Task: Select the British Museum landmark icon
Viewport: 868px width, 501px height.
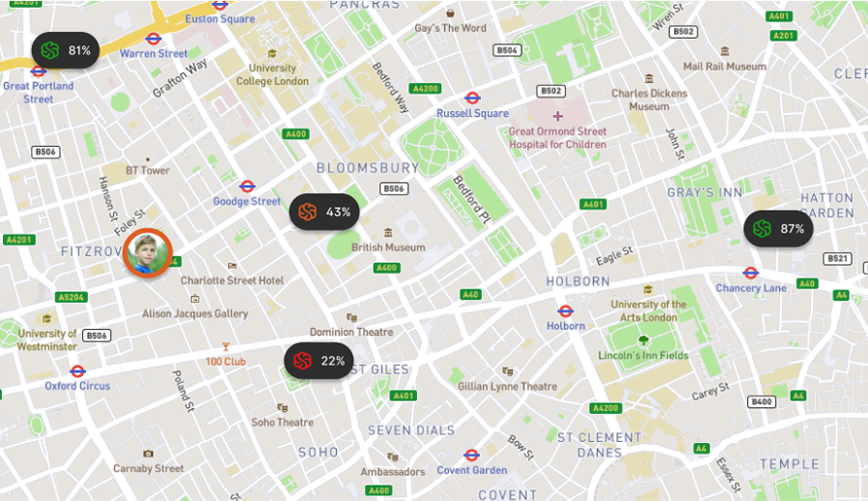Action: click(388, 233)
